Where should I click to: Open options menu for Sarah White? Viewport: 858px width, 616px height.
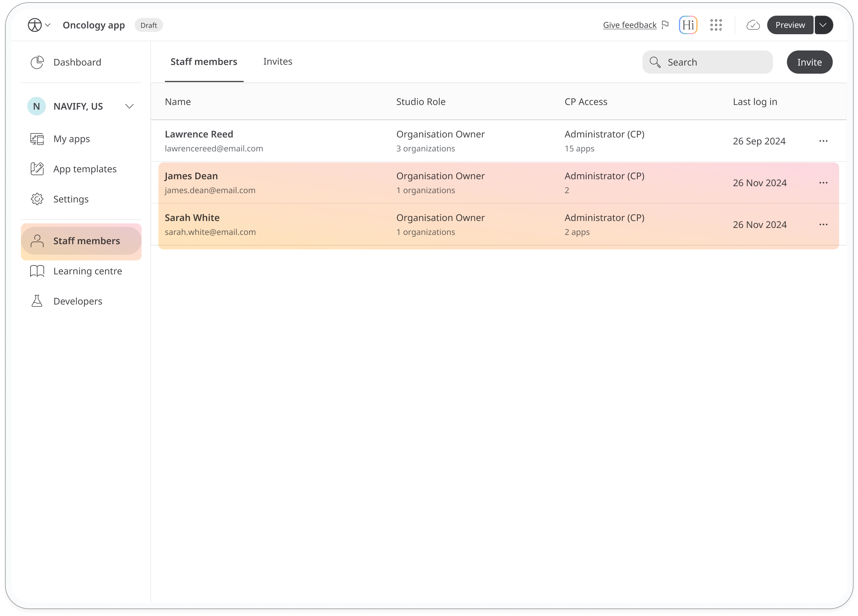tap(825, 224)
